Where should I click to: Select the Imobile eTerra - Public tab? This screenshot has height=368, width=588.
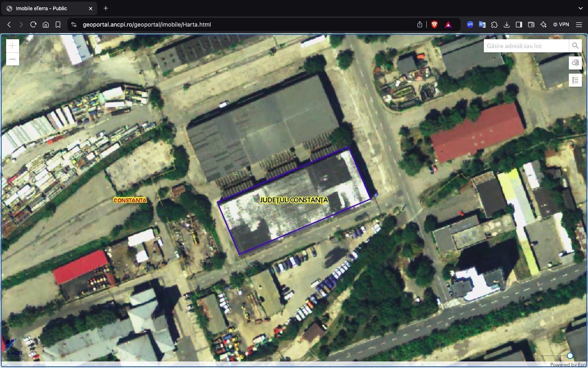[45, 8]
